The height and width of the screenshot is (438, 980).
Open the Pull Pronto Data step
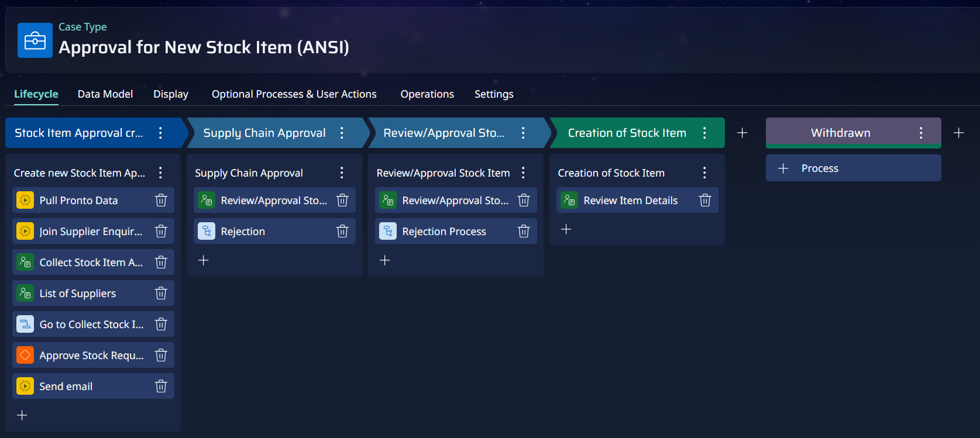click(93, 201)
